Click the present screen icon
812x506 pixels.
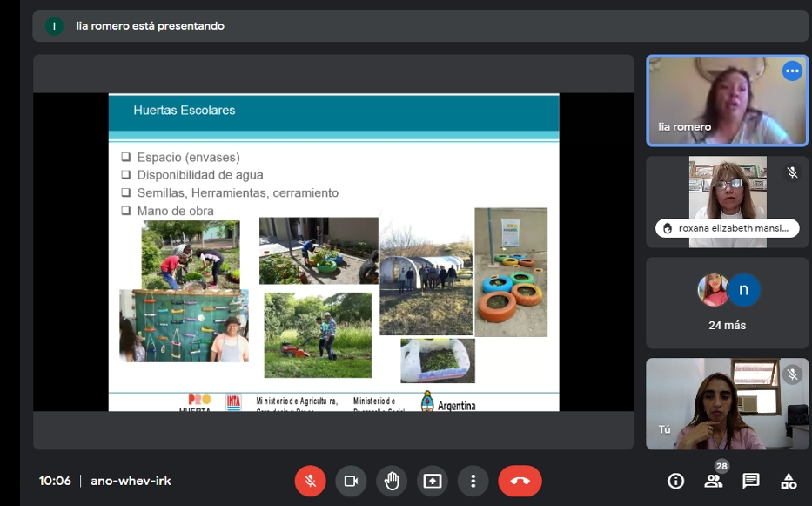[433, 481]
